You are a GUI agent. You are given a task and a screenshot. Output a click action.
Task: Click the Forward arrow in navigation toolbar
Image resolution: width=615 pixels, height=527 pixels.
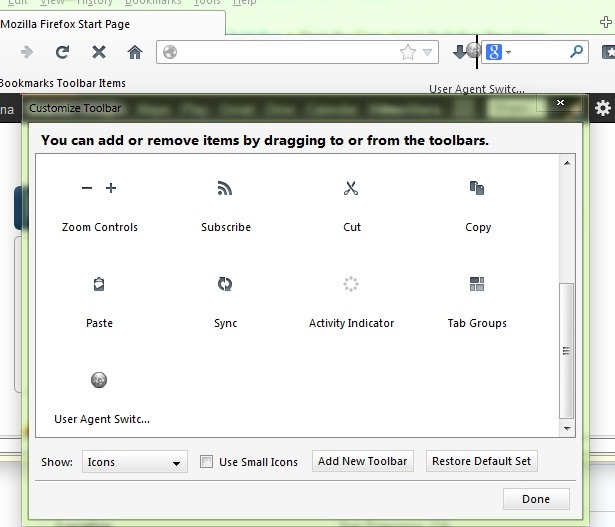[x=27, y=52]
